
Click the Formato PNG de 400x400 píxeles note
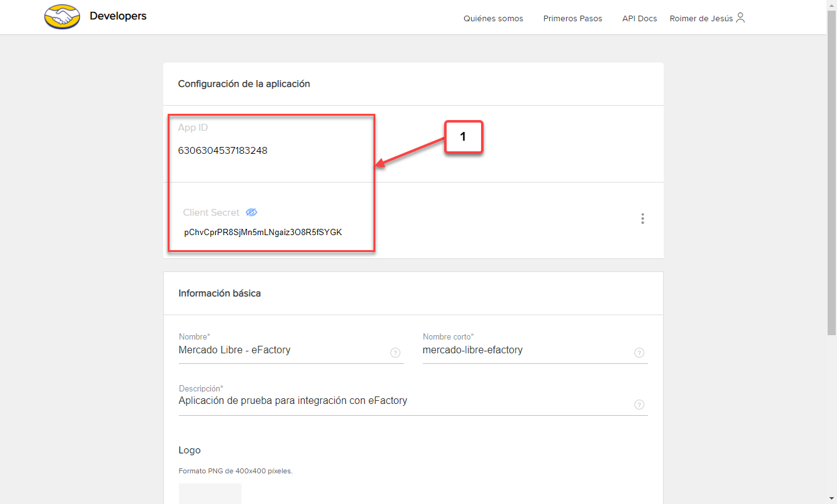(x=236, y=471)
